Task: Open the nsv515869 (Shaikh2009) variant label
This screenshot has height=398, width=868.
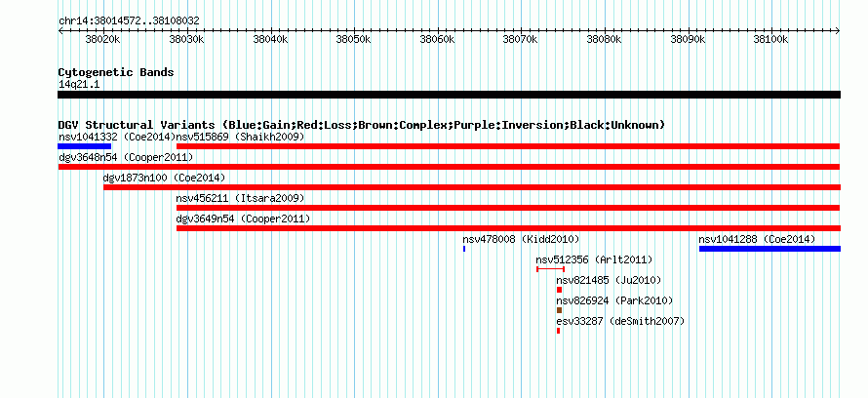Action: [x=240, y=137]
